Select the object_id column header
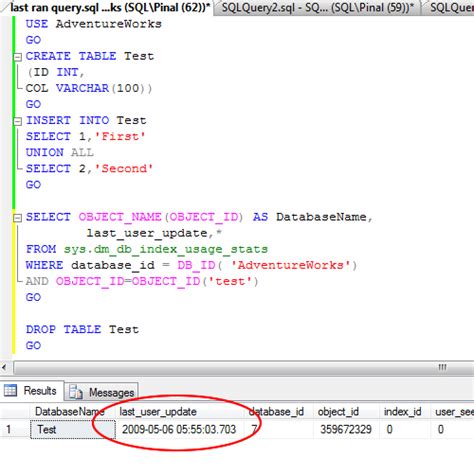The image size is (474, 475). click(338, 412)
